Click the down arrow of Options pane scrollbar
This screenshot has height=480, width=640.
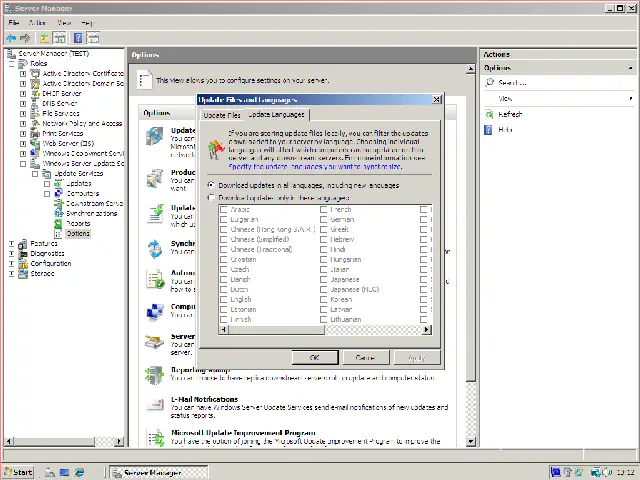[x=470, y=441]
